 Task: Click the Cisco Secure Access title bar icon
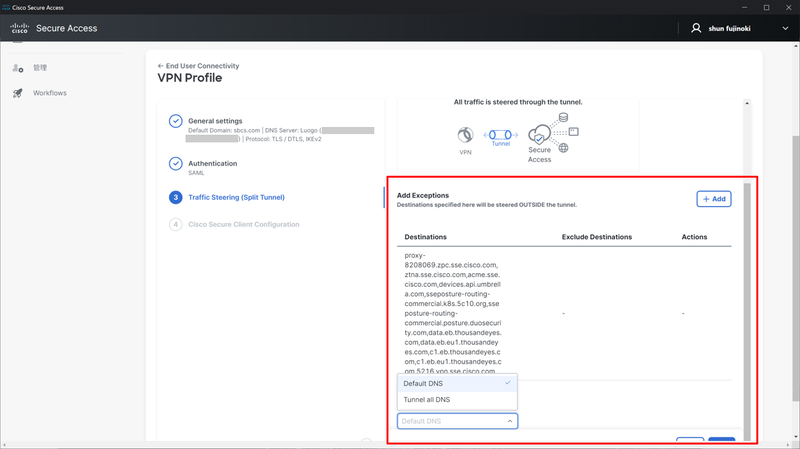tap(6, 7)
